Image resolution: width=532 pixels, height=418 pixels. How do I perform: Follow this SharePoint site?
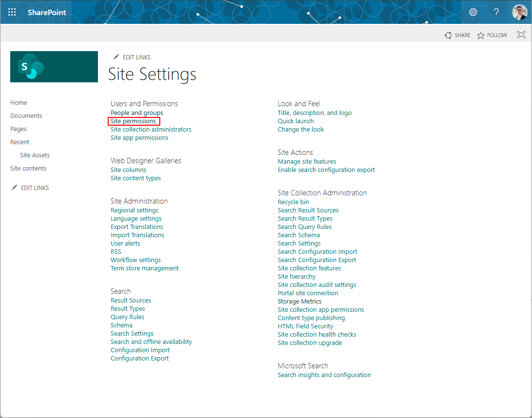pos(492,35)
